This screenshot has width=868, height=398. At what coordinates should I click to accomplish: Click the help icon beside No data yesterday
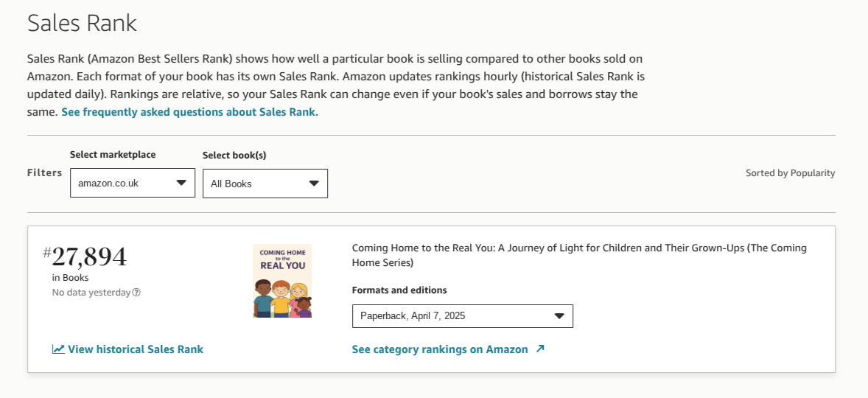point(136,293)
